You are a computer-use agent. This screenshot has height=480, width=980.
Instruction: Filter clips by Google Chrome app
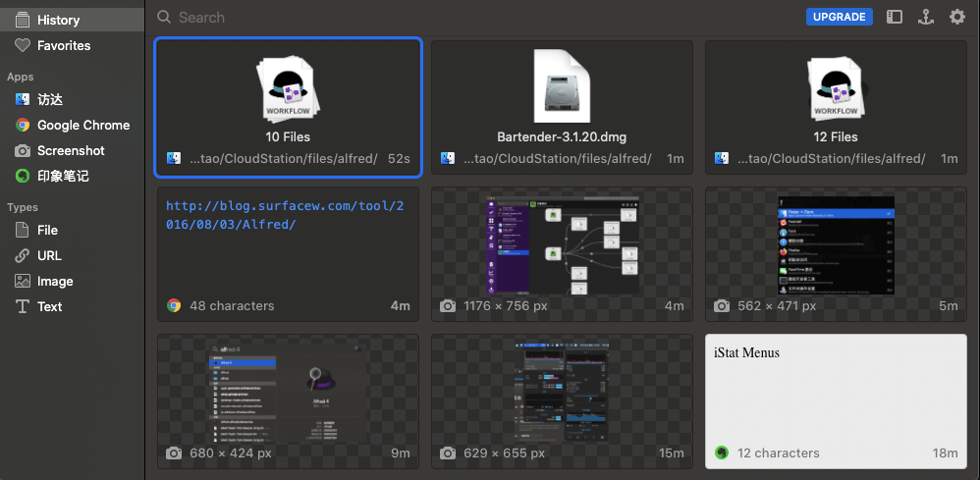[x=72, y=125]
